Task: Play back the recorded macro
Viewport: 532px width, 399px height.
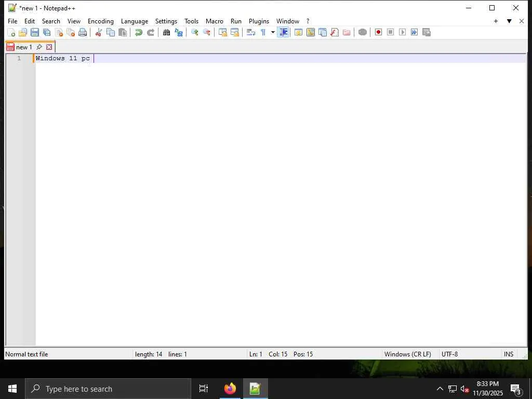Action: click(403, 32)
